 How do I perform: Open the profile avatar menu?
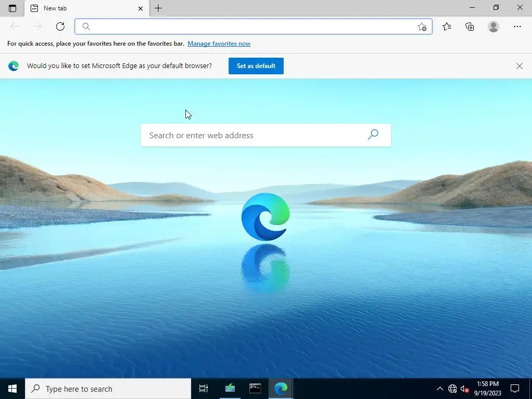pos(494,26)
